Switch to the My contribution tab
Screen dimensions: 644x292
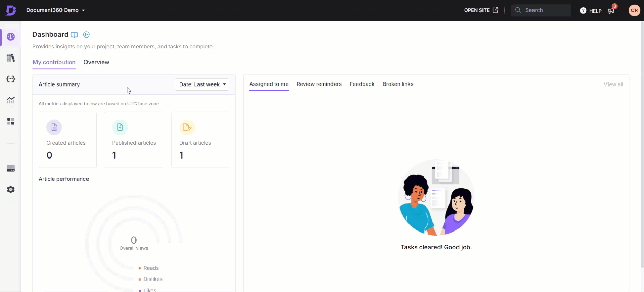(54, 62)
